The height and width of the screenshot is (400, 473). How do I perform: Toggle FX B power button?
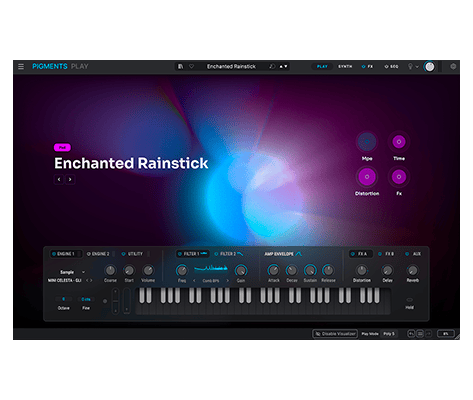click(380, 254)
